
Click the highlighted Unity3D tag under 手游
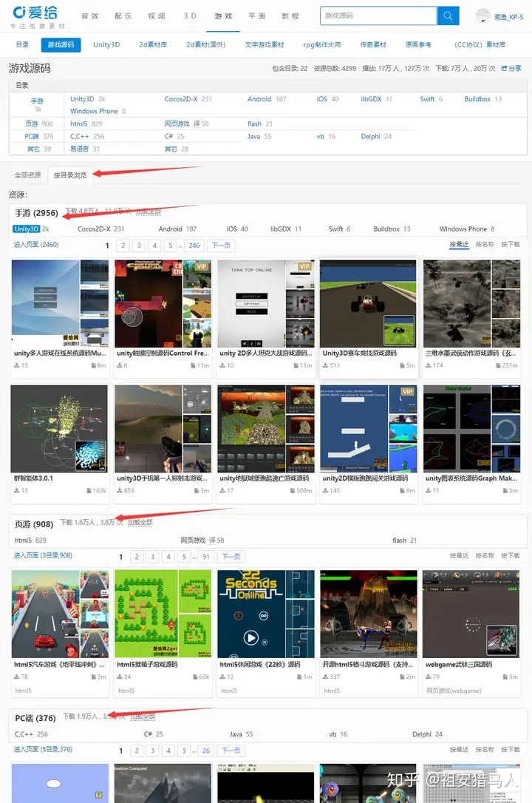click(x=26, y=229)
